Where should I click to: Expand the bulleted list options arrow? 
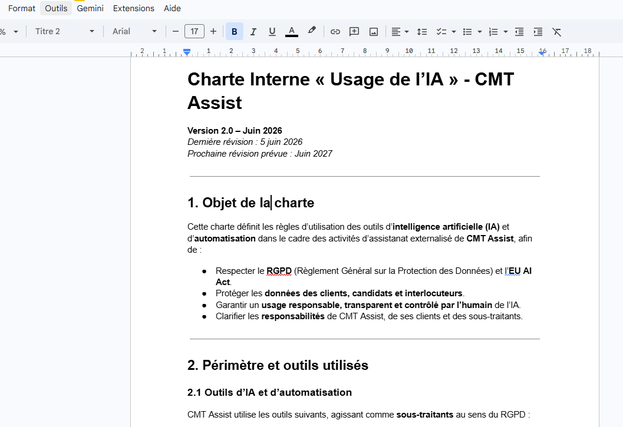tap(480, 32)
